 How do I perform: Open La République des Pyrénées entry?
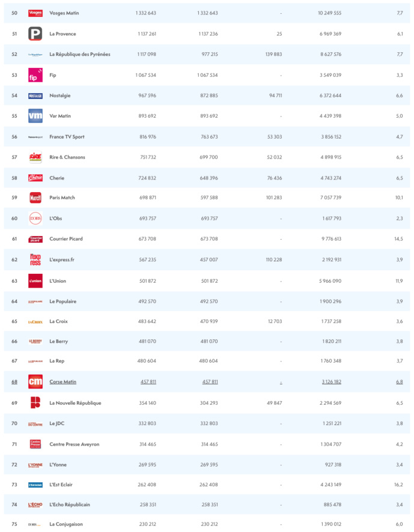coord(79,55)
